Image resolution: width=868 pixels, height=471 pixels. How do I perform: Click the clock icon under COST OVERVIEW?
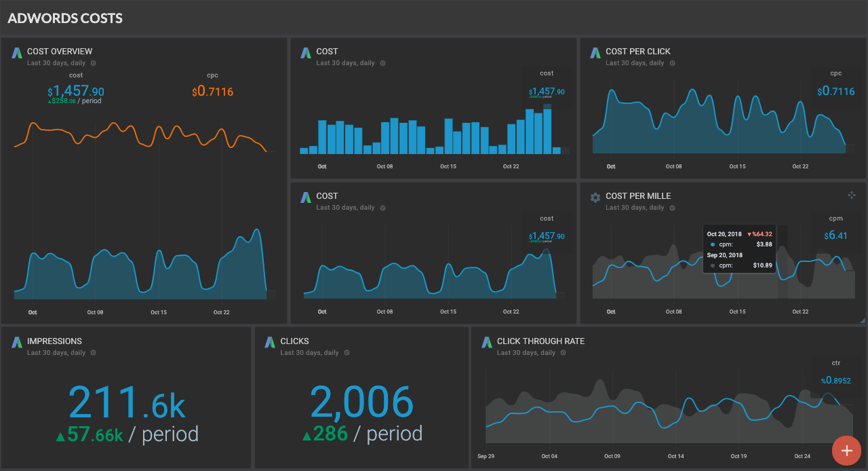(94, 63)
